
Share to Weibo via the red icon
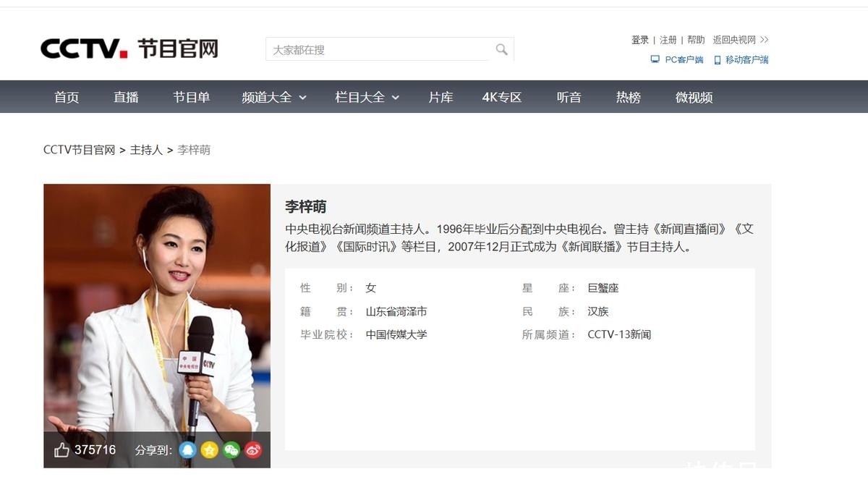252,449
